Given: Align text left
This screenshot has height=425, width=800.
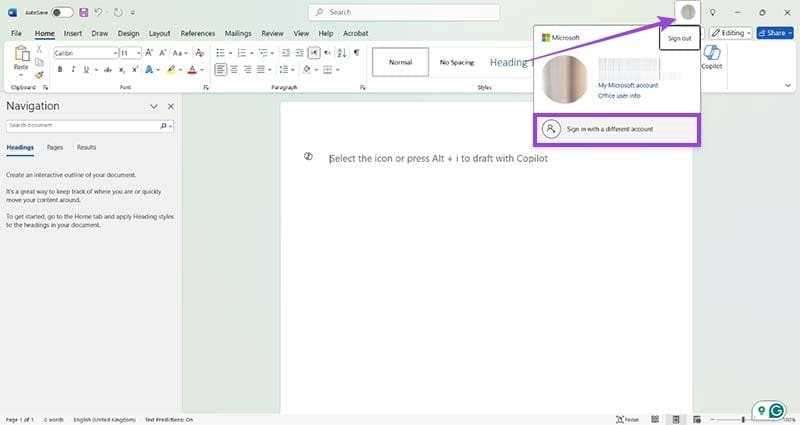Looking at the screenshot, I should (x=220, y=69).
